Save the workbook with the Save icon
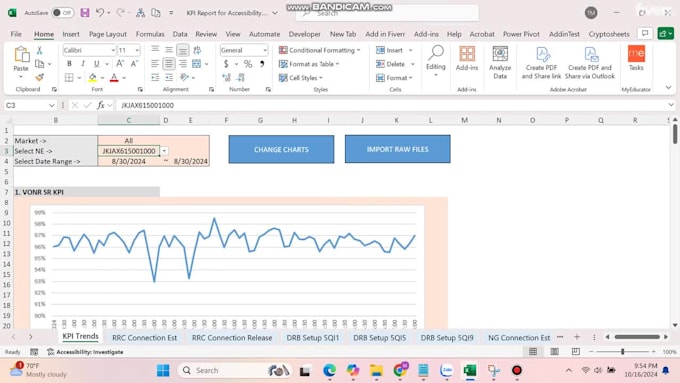The image size is (680, 383). coord(85,13)
